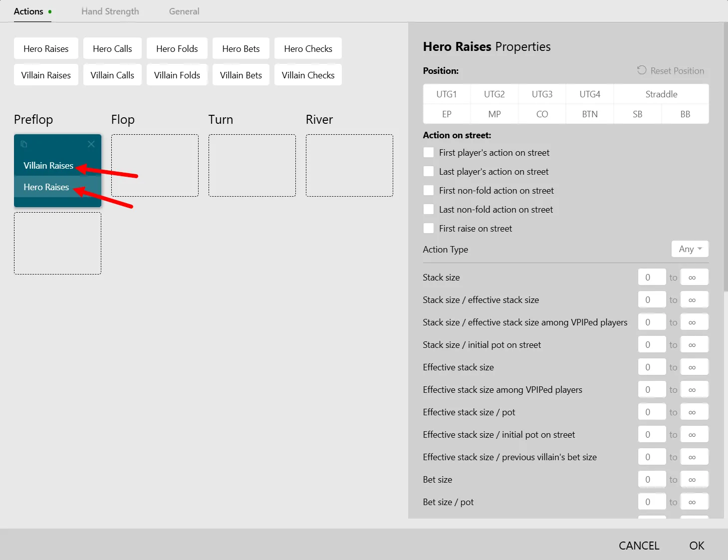Click the Stack size minimum input field

(x=652, y=278)
